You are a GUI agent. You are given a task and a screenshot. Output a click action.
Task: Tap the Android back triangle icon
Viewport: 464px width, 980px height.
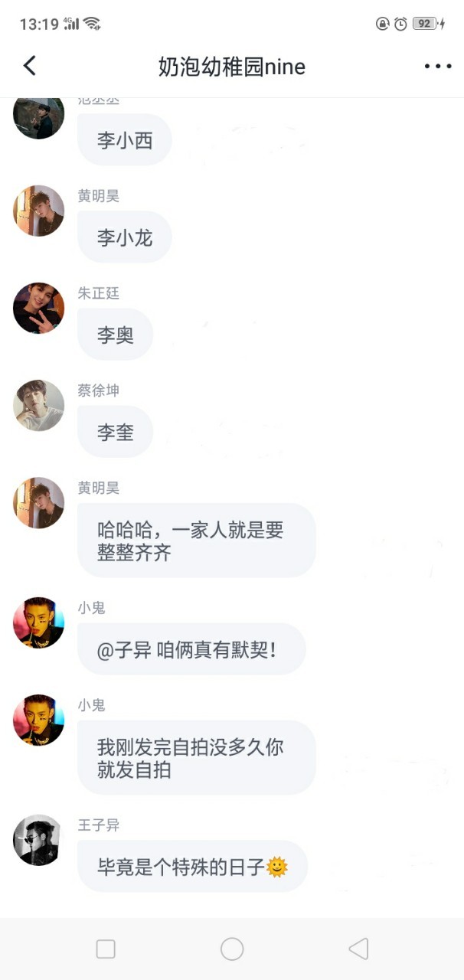click(x=358, y=949)
